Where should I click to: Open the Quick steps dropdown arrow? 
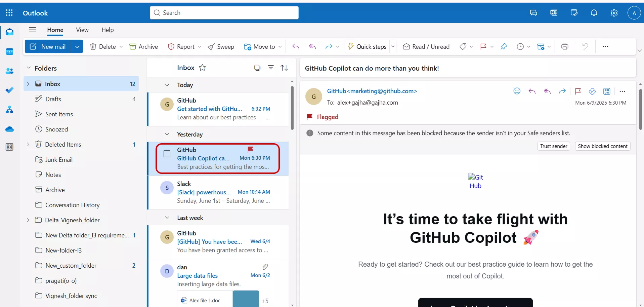(x=393, y=47)
